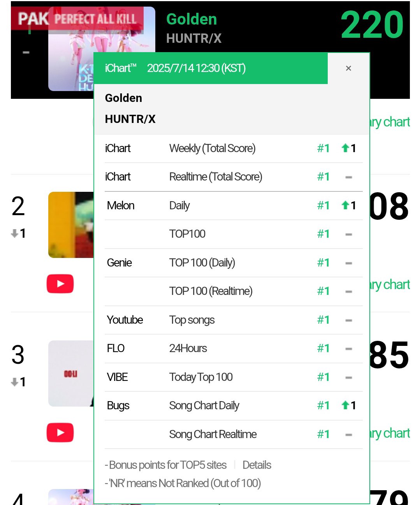Open the 220 total score for Golden

372,25
